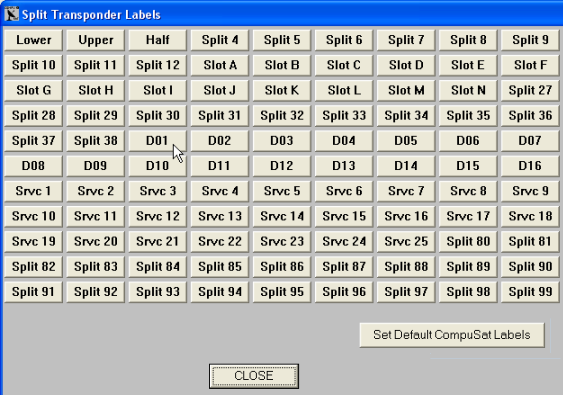
Task: Click the Half label button
Action: point(158,40)
